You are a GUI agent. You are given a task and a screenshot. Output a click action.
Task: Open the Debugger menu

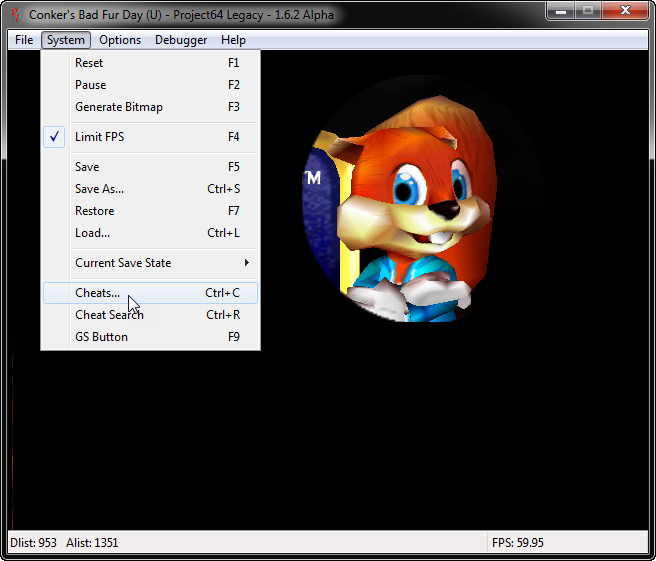point(181,40)
